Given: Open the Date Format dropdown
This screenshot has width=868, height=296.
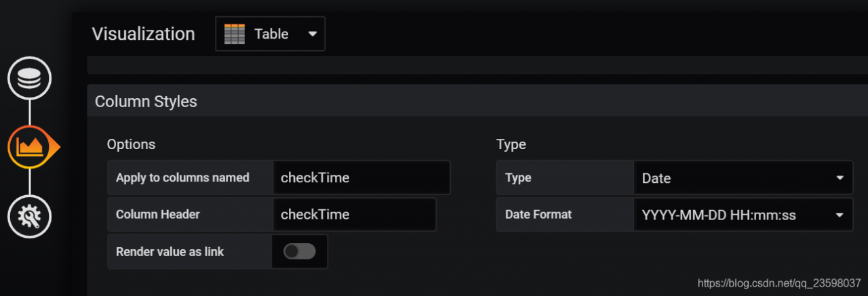Looking at the screenshot, I should pyautogui.click(x=743, y=215).
